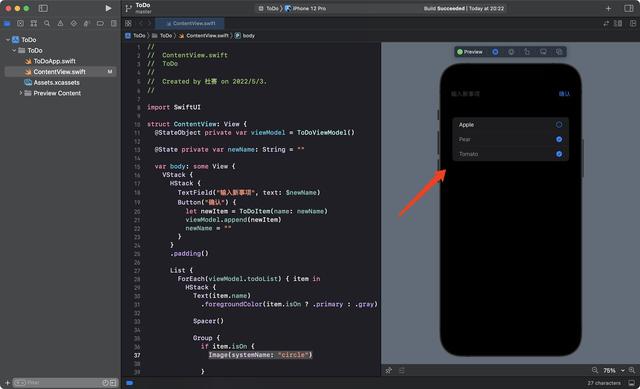Go back in editor history
This screenshot has width=640, height=389.
[141, 24]
